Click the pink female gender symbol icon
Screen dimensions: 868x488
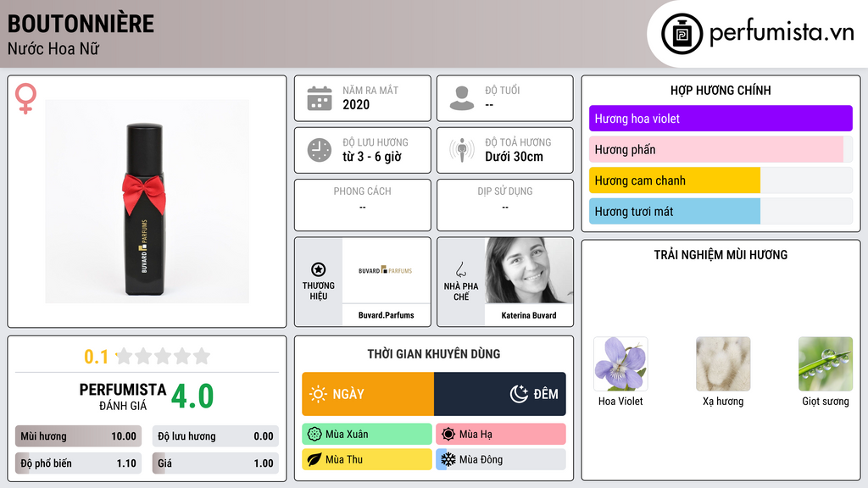[x=25, y=98]
